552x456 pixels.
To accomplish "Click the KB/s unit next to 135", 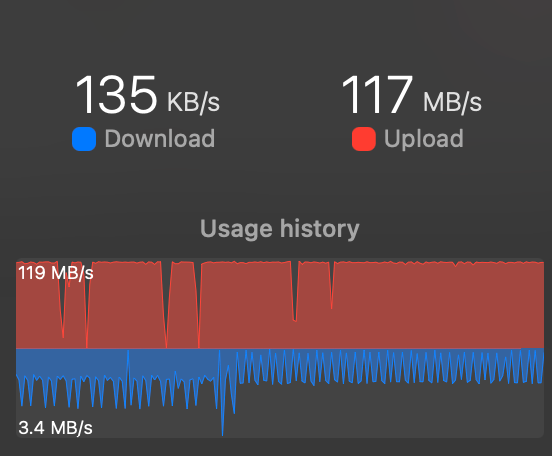I will tap(193, 102).
